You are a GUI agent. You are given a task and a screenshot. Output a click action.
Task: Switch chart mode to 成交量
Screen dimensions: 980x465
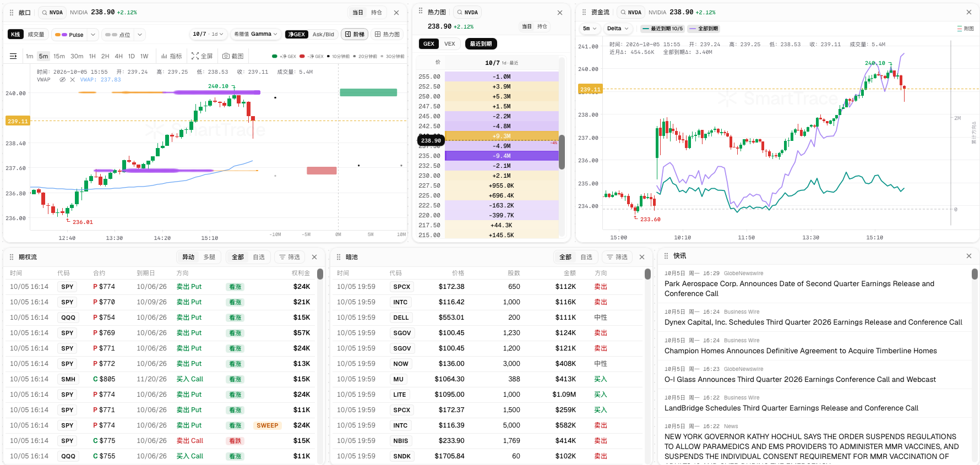36,34
